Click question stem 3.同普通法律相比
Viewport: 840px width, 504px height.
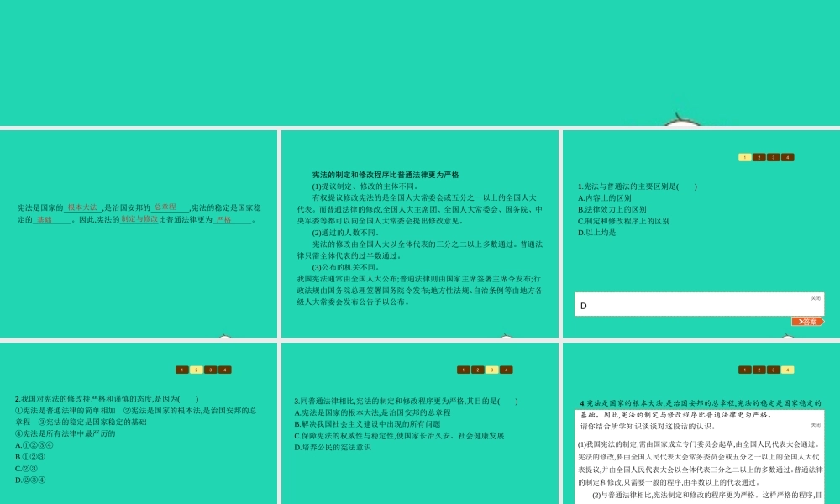click(406, 402)
